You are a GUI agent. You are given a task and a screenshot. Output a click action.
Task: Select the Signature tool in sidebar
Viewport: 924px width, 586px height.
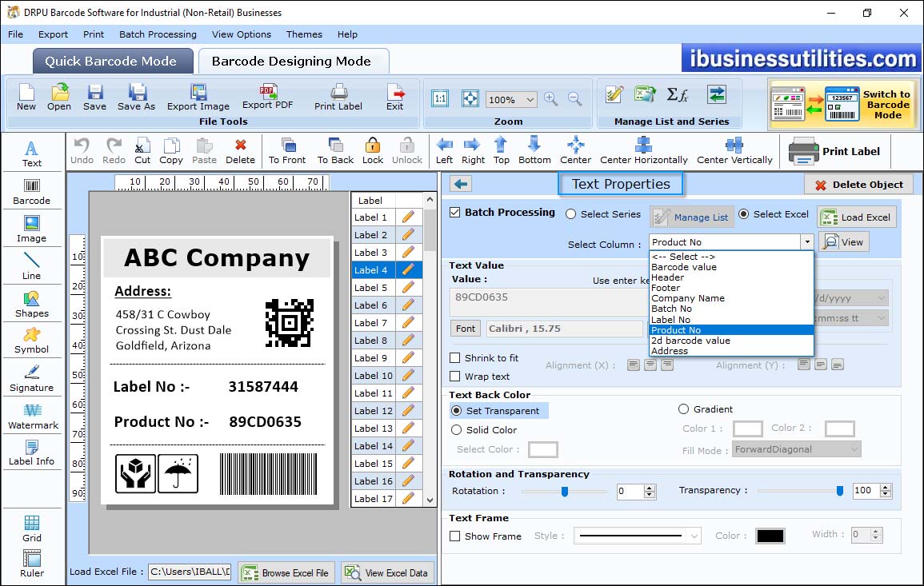[32, 379]
